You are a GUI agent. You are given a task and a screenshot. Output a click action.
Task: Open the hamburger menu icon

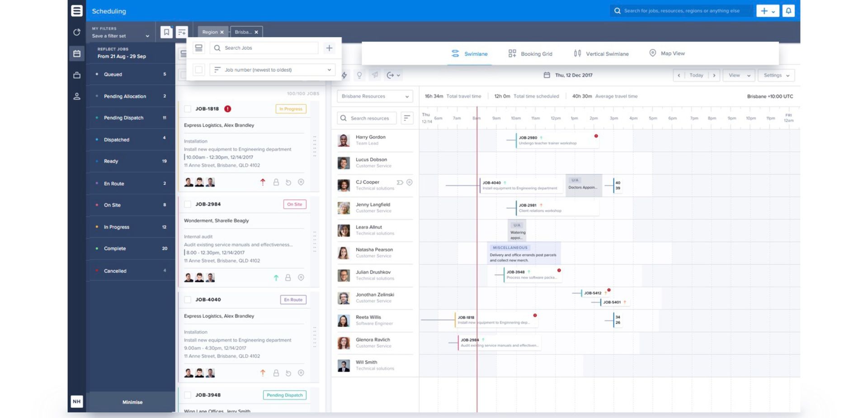[77, 11]
